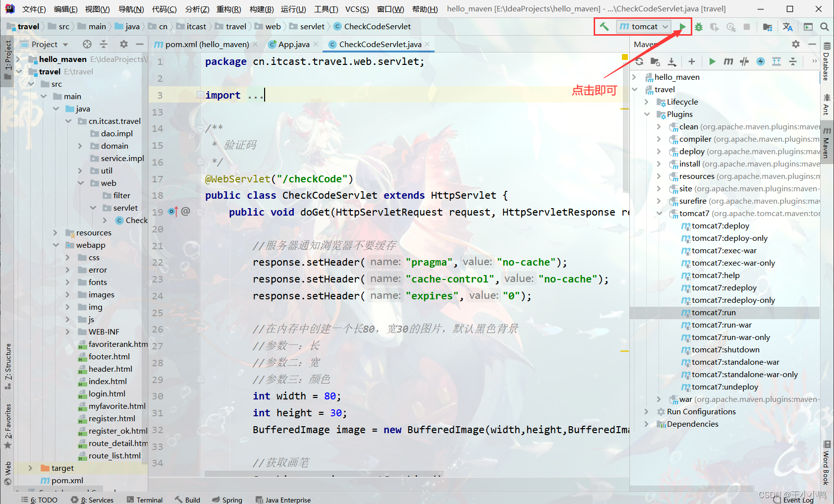The width and height of the screenshot is (834, 504).
Task: Add Maven project plus icon
Action: tap(692, 61)
